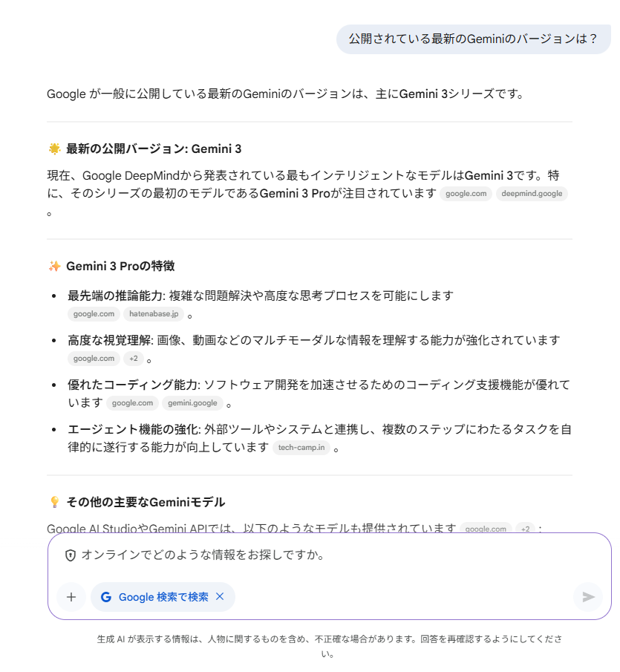Viewport: 620px width, 672px height.
Task: Click the shield icon in input box
Action: (71, 555)
